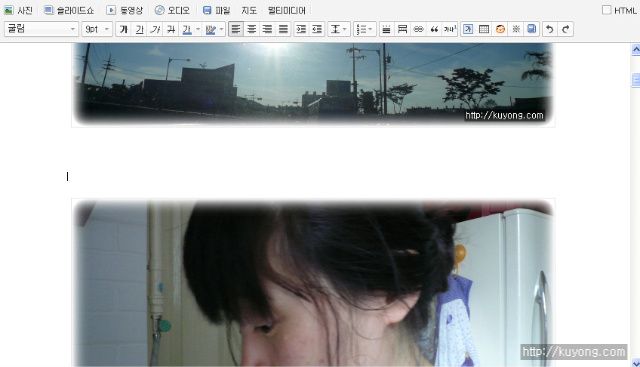Toggle strikethrough text formatting
The height and width of the screenshot is (367, 640).
click(x=171, y=29)
